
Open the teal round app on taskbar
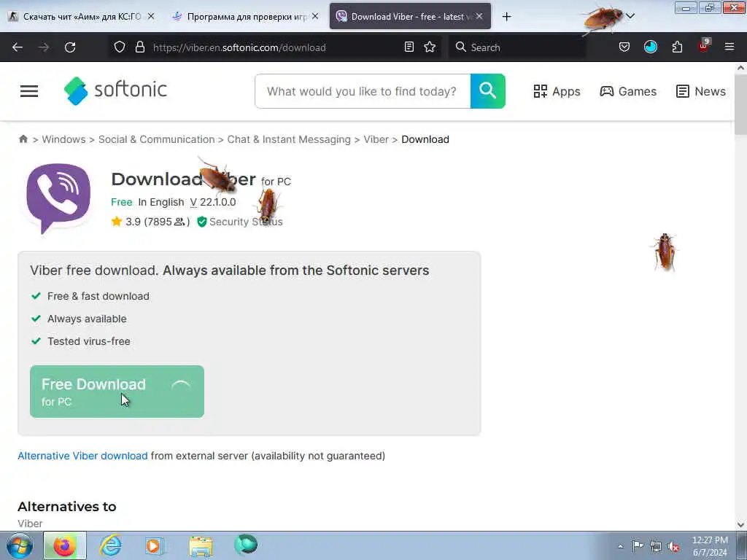pyautogui.click(x=246, y=545)
